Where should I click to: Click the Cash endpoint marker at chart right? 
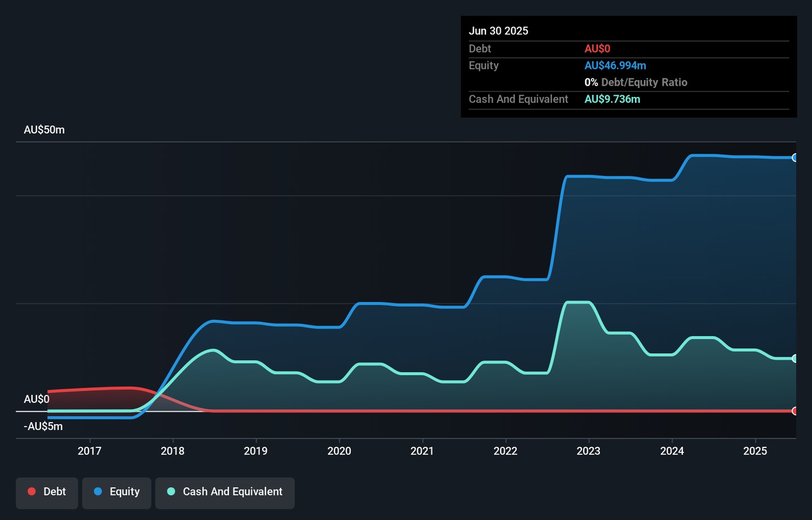point(795,358)
